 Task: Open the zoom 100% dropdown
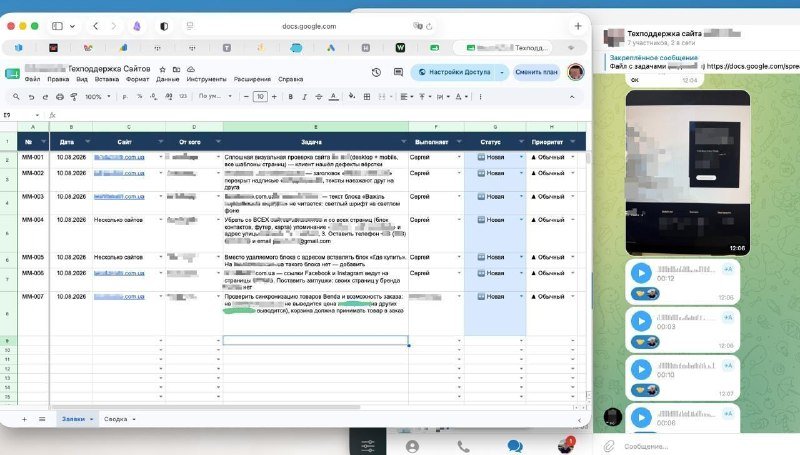coord(97,96)
